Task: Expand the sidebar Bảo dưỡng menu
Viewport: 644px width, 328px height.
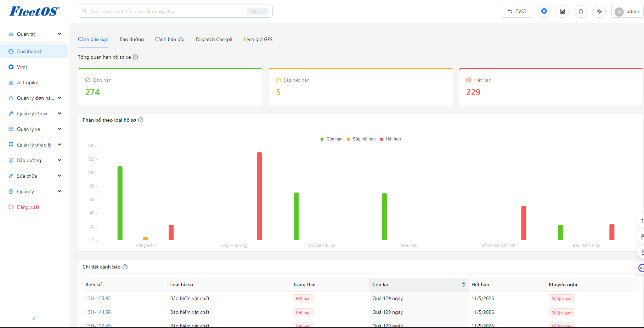Action: tap(34, 160)
